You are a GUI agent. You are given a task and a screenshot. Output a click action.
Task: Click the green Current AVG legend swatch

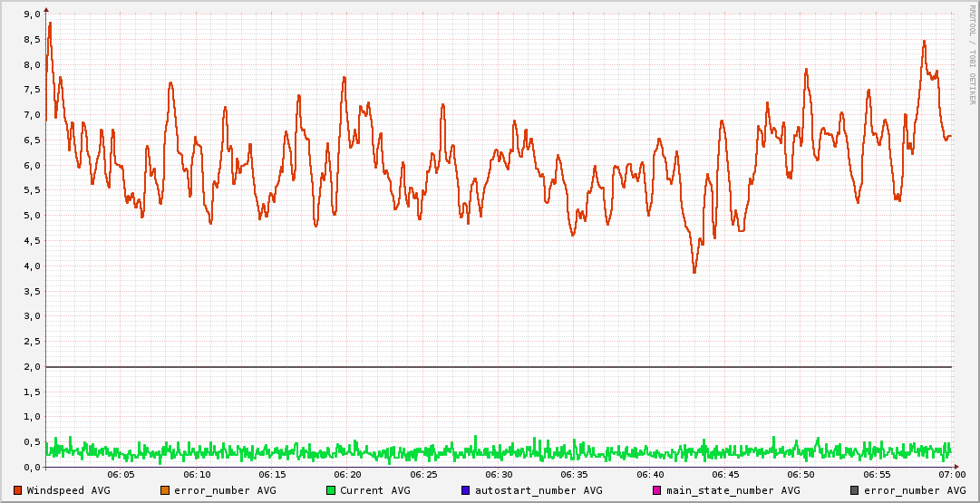click(331, 490)
